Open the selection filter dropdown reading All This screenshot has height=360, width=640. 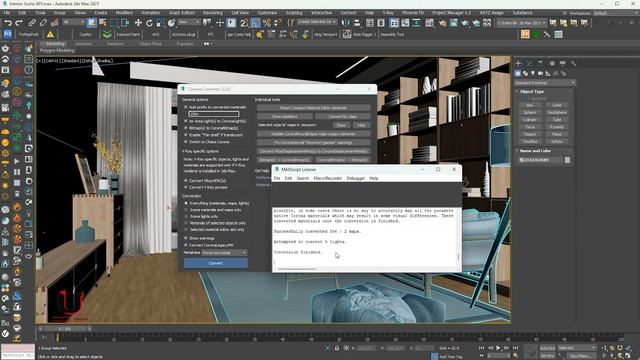coord(73,22)
